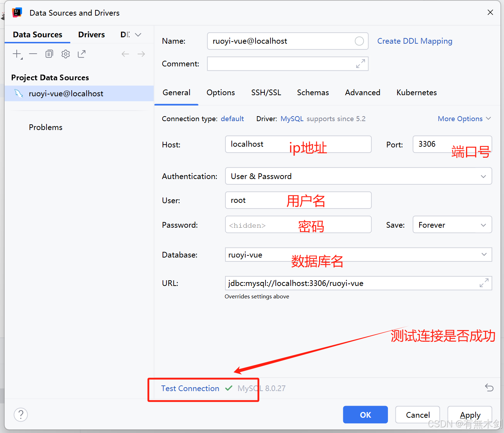
Task: Click the 'Overrides settings above' note
Action: coord(257,297)
